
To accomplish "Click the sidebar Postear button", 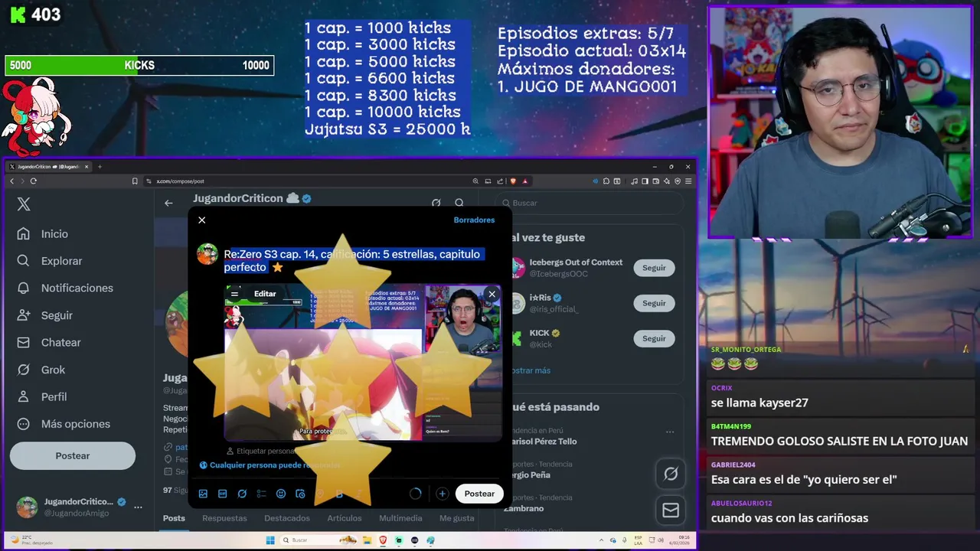I will click(73, 455).
